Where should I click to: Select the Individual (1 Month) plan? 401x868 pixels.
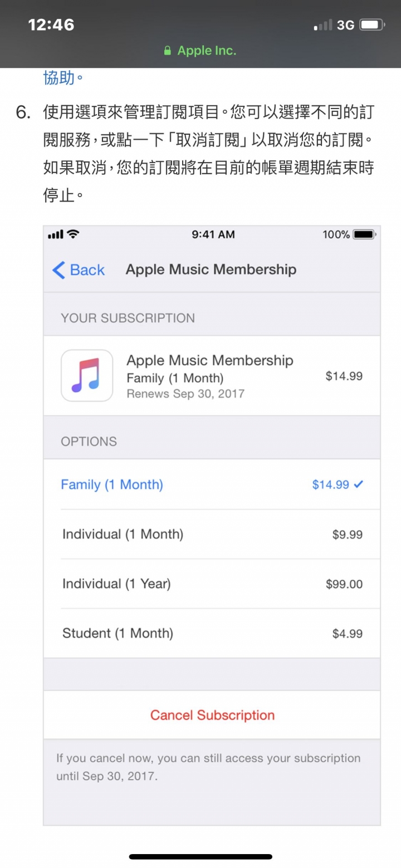pyautogui.click(x=212, y=534)
